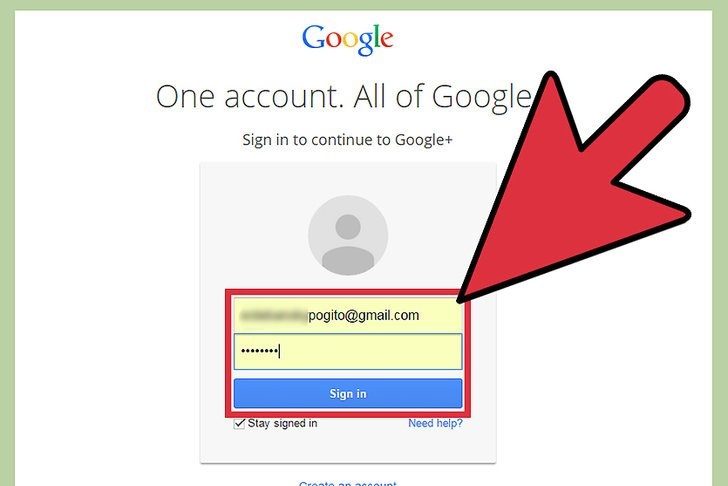
Task: Click the blurred portion of the email address
Action: 273,316
